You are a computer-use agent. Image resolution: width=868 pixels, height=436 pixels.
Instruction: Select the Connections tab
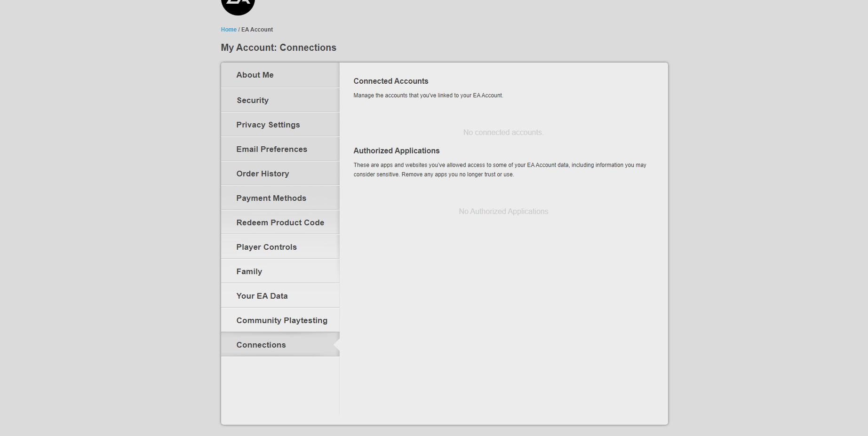[x=280, y=345]
